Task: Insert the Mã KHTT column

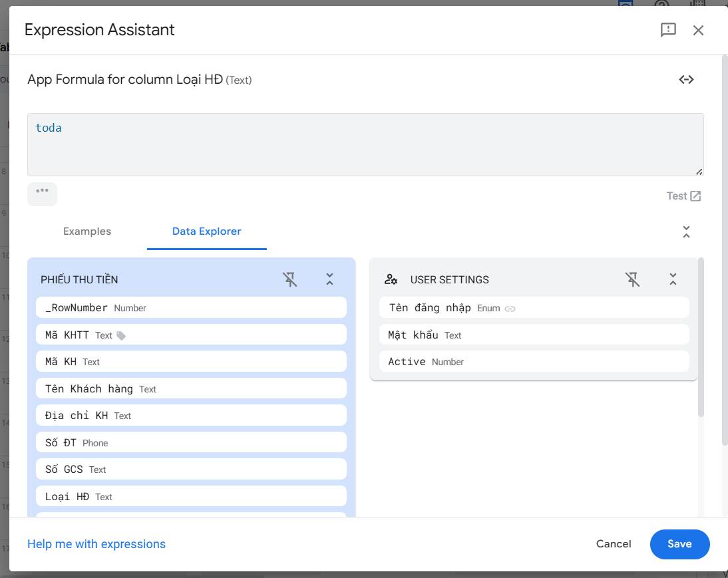Action: pos(191,335)
